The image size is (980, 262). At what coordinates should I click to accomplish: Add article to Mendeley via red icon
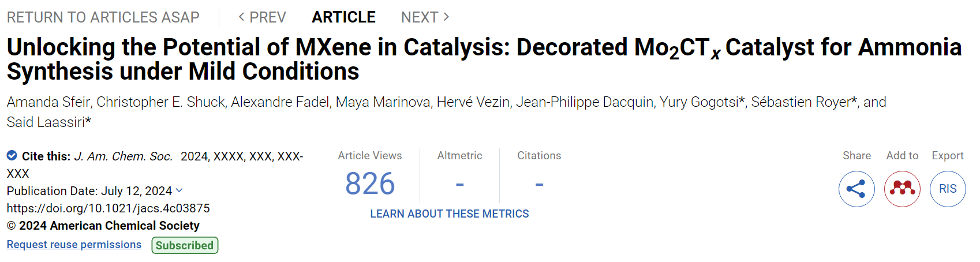pos(902,189)
